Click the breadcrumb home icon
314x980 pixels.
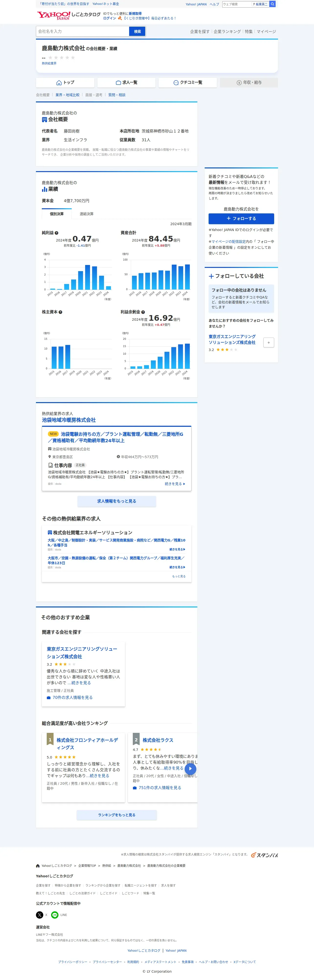click(38, 866)
